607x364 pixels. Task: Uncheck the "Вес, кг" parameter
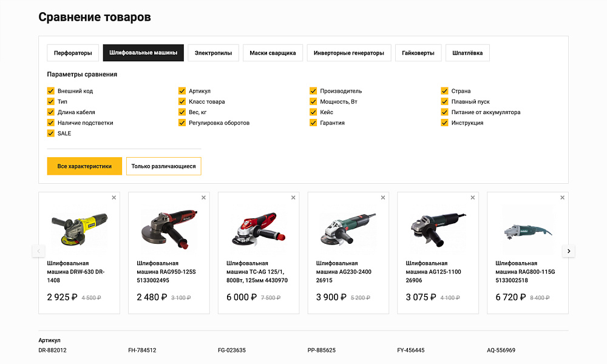click(182, 112)
